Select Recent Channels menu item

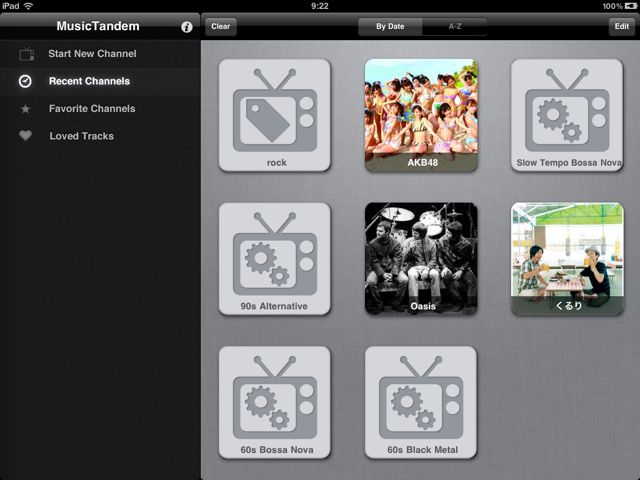point(100,81)
